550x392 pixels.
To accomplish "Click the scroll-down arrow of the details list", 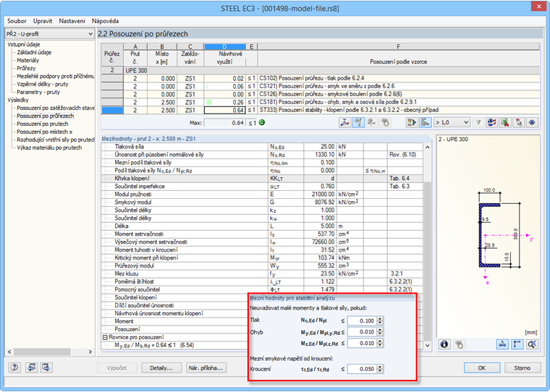I will coord(427,346).
